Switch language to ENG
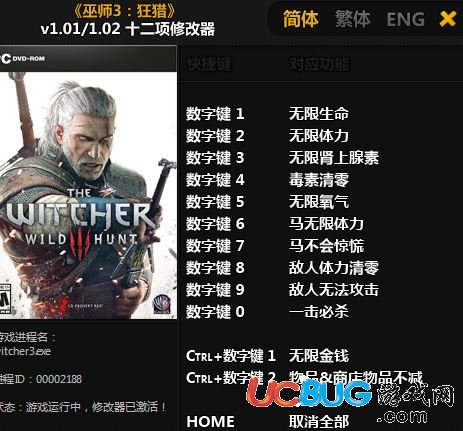 tap(405, 19)
